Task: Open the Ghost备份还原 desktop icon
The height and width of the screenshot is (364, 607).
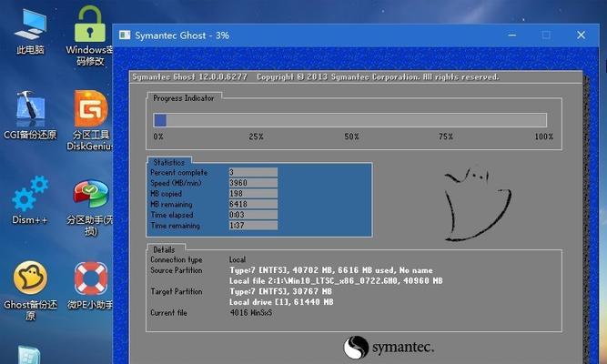Action: [x=30, y=278]
